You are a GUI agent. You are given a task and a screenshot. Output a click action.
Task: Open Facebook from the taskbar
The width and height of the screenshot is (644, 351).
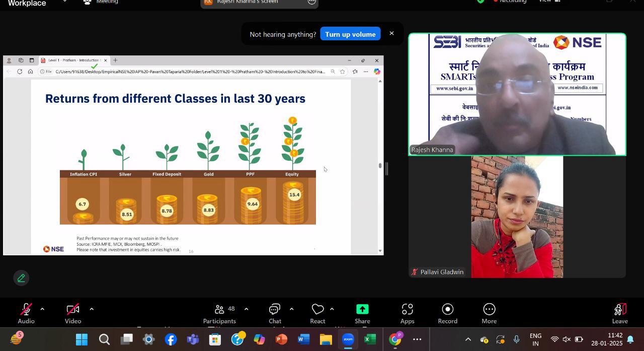point(171,339)
